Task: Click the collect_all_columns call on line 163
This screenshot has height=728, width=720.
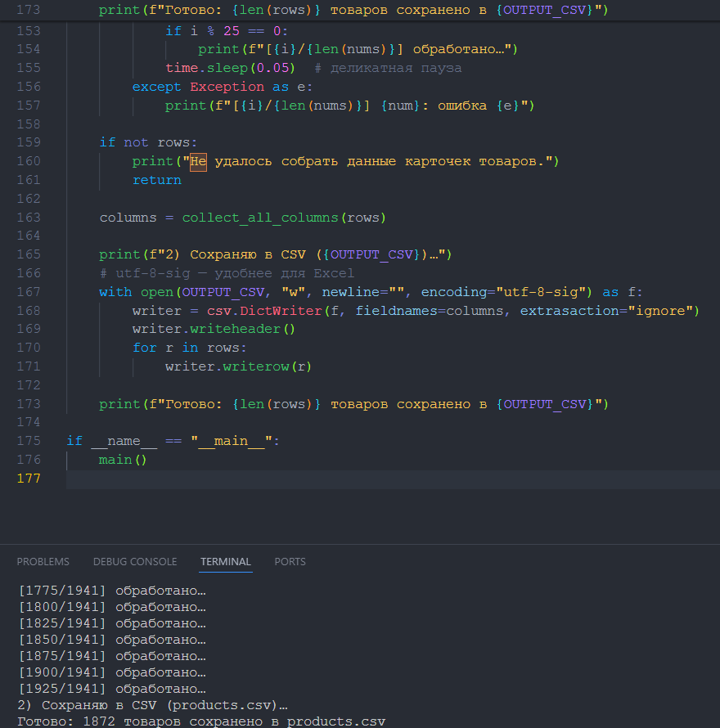Action: click(260, 218)
